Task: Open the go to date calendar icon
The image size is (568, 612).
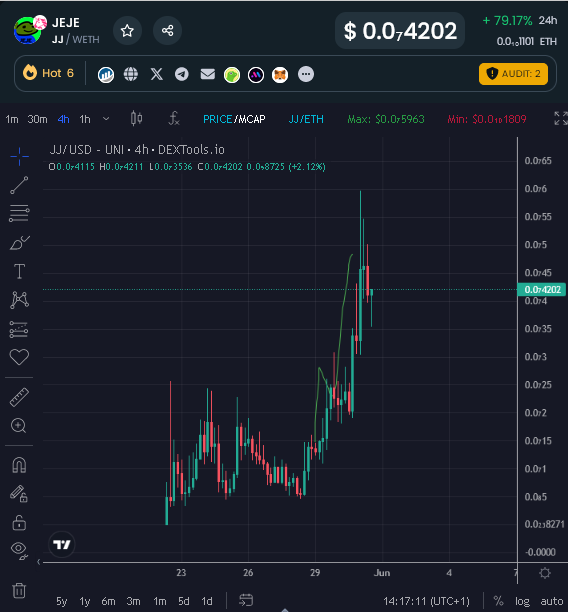Action: [x=246, y=600]
